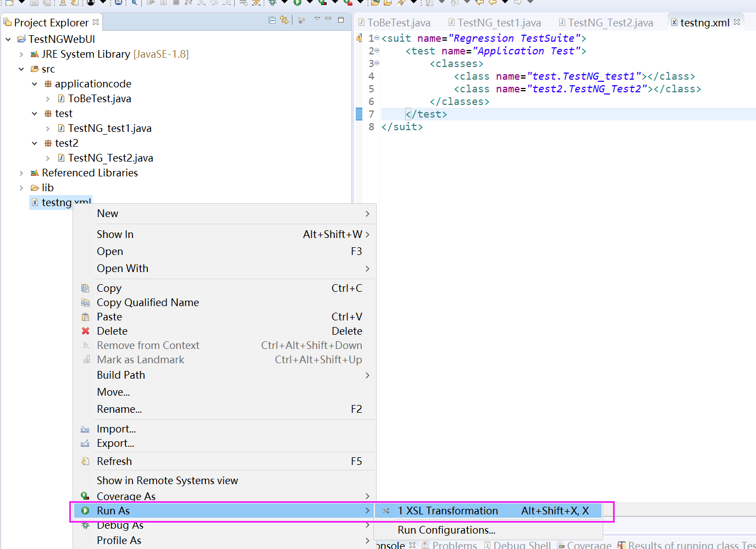This screenshot has height=549, width=756.
Task: Collapse the test2 package
Action: 35,143
